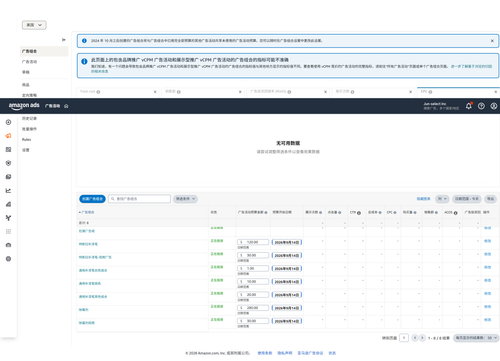The image size is (500, 361).
Task: Open the help question mark icon
Action: tap(481, 106)
